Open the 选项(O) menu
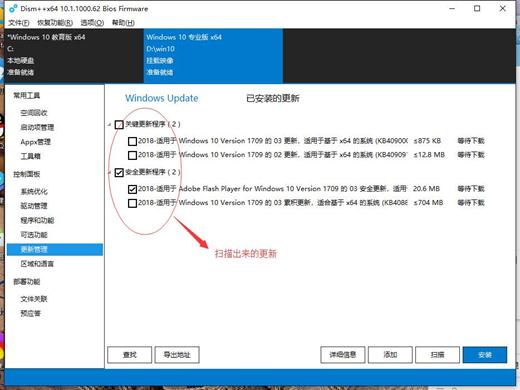This screenshot has height=390, width=520. 92,23
